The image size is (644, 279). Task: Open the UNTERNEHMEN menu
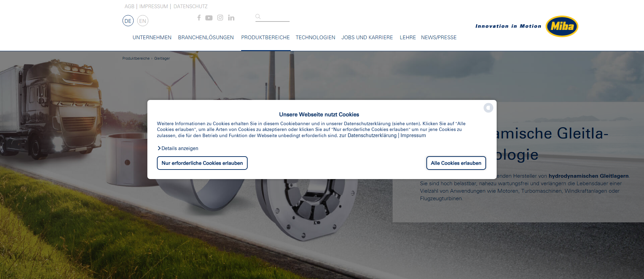coord(152,38)
